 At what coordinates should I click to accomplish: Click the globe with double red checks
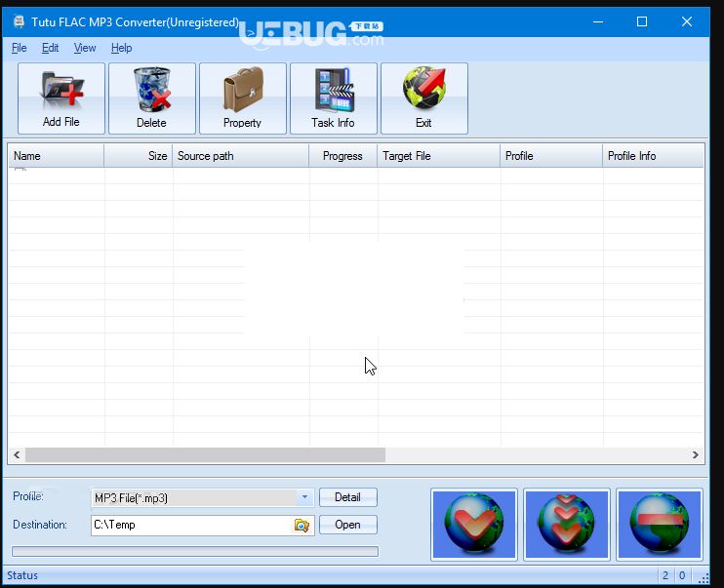pyautogui.click(x=567, y=525)
